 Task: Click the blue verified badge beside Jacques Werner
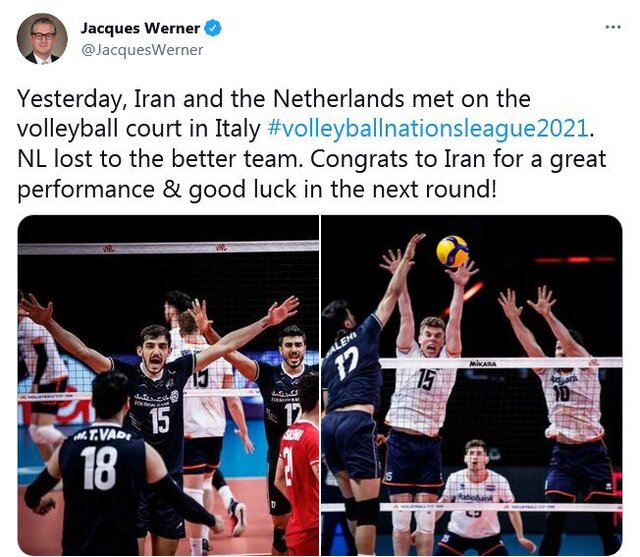[x=213, y=28]
